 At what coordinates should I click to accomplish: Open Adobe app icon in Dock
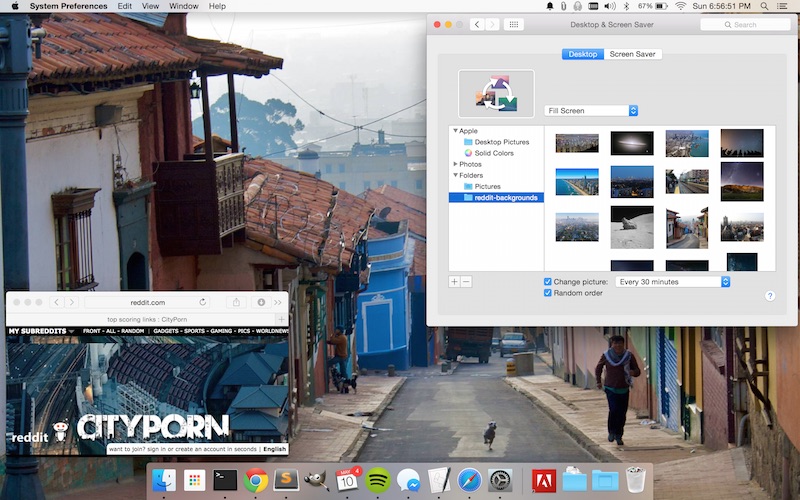point(544,480)
